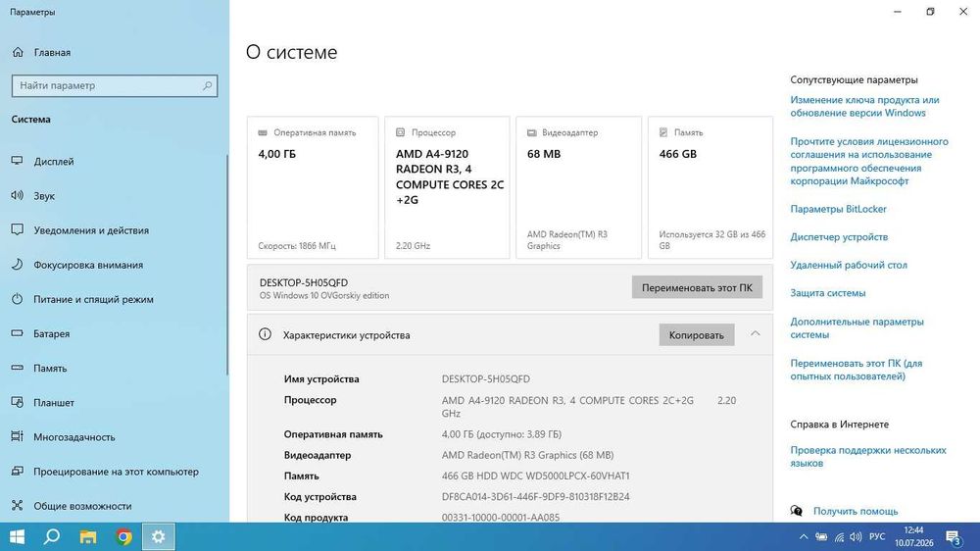Click device name DESKTOP-5H05QFD in specs
The width and height of the screenshot is (980, 551).
[486, 379]
